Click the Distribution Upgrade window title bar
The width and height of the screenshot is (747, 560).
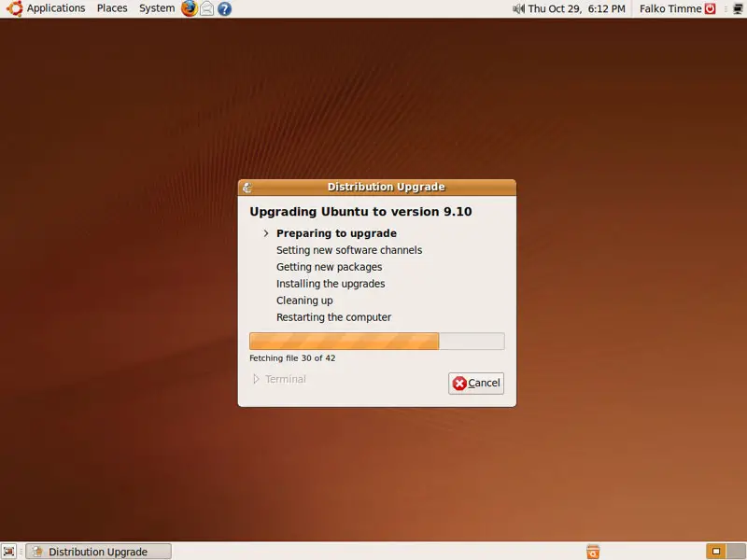[x=377, y=188]
